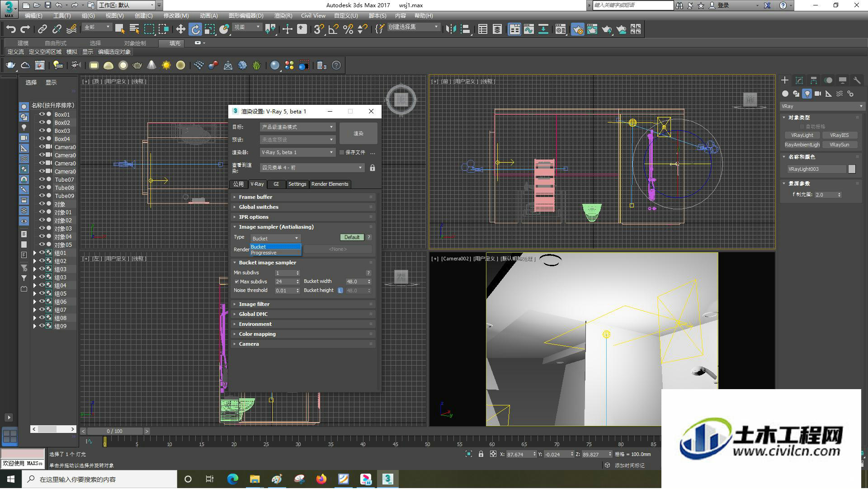Toggle visibility eye for Box01

tap(42, 114)
